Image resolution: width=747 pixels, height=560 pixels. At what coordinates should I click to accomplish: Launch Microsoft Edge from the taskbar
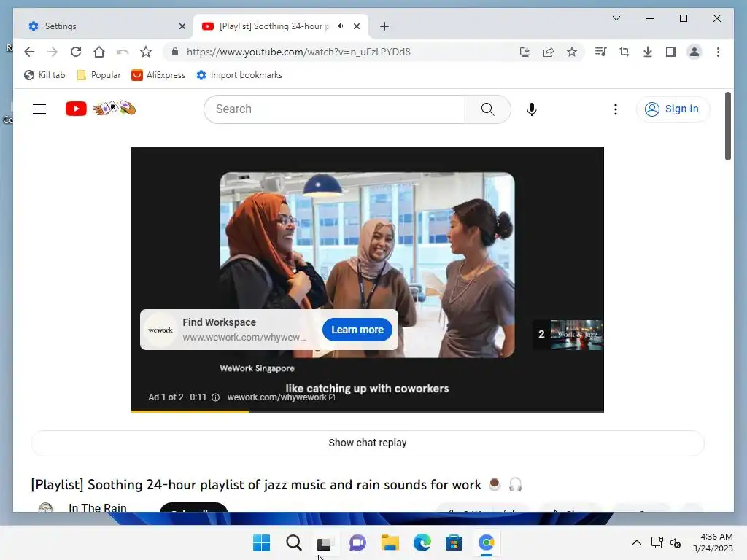[x=422, y=542]
